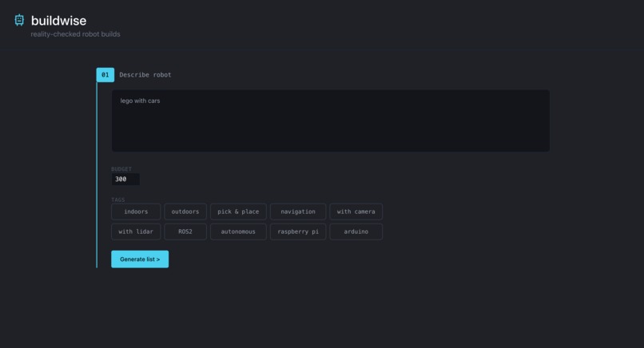This screenshot has width=644, height=348.
Task: Toggle the with lidar tag
Action: pos(136,231)
